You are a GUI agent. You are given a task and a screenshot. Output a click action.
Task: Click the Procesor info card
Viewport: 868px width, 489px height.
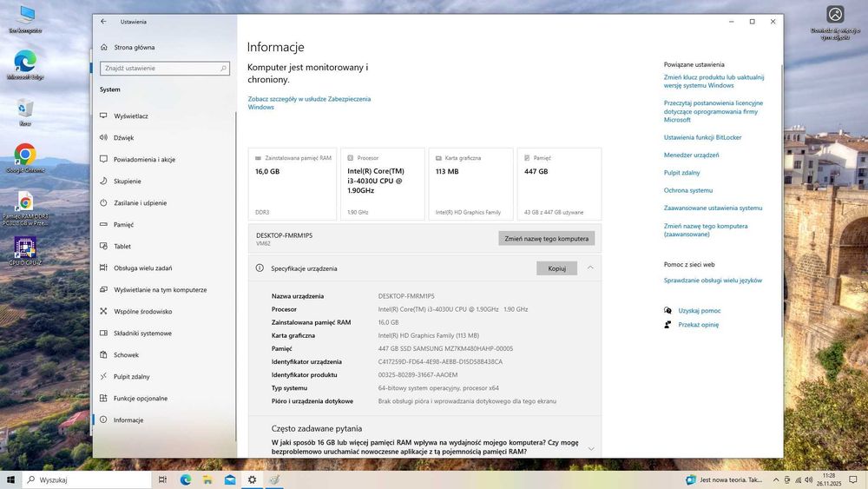[383, 184]
